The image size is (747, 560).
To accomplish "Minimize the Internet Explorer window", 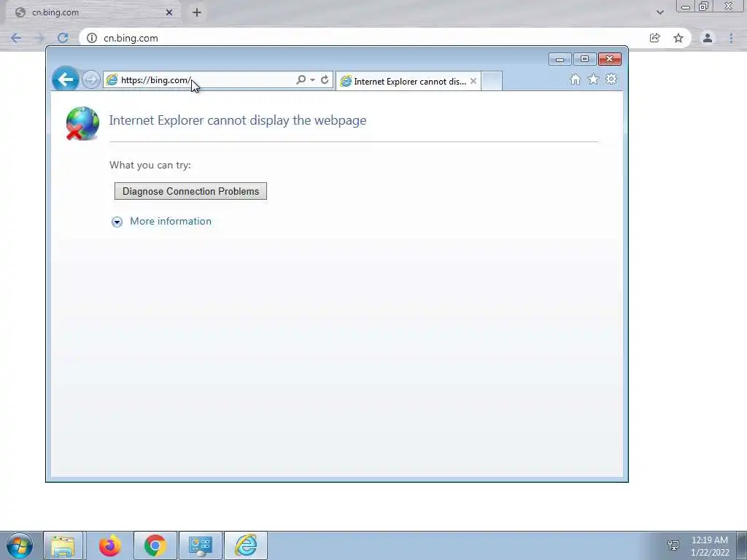I will (560, 59).
